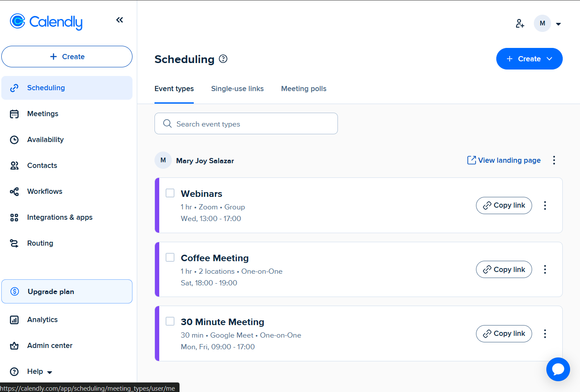Click the Workflows icon
The width and height of the screenshot is (580, 392).
coord(14,192)
